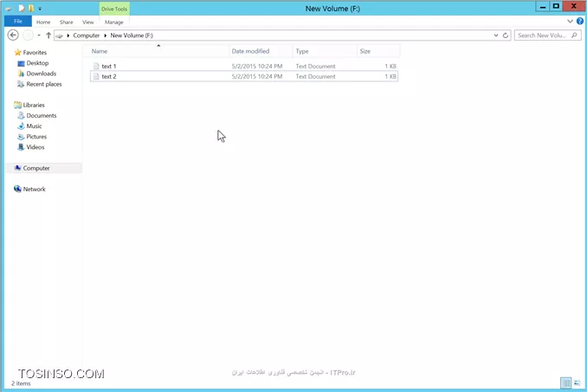Image resolution: width=587 pixels, height=392 pixels.
Task: Click the Forward navigation arrow
Action: [x=28, y=35]
